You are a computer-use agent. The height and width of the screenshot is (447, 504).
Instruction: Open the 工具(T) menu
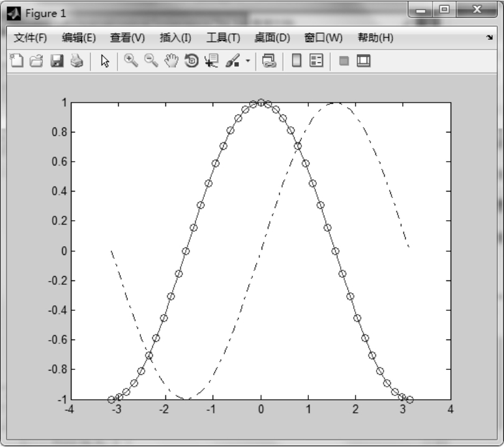[x=223, y=38]
